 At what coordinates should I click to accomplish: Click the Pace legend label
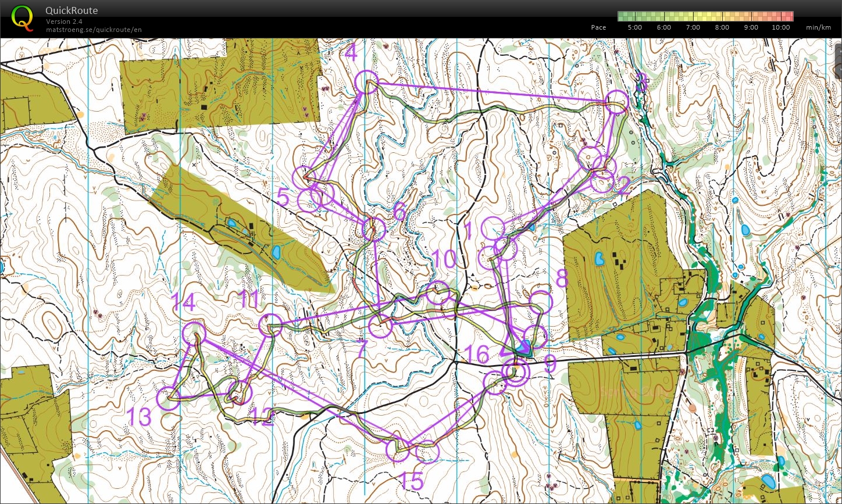[598, 27]
